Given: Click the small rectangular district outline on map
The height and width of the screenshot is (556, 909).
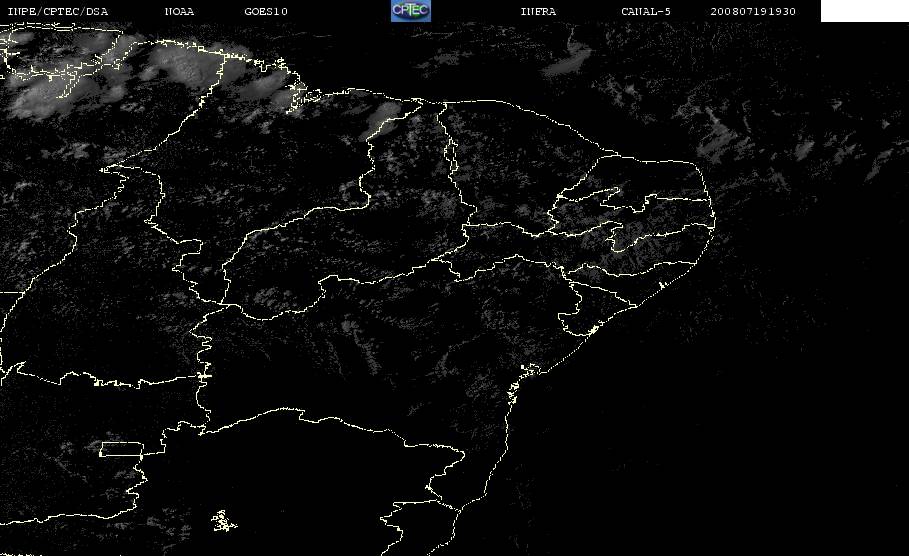Looking at the screenshot, I should point(121,449).
